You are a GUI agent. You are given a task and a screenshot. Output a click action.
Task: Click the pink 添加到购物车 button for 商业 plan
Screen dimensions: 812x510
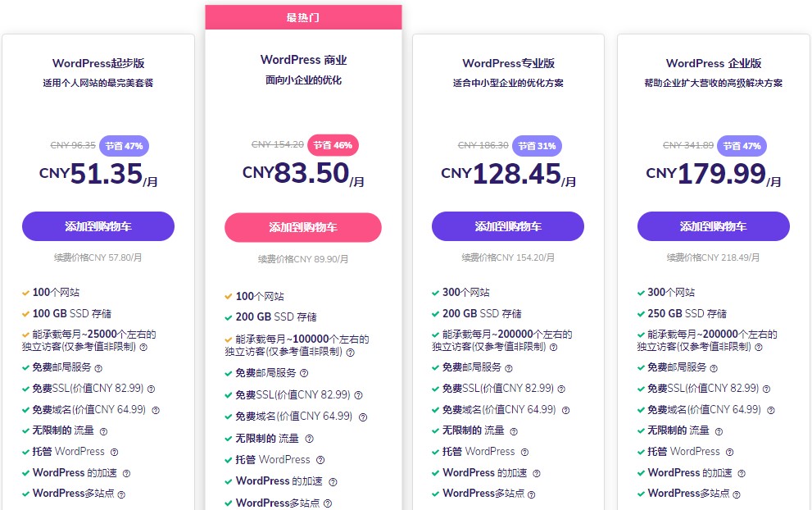pyautogui.click(x=303, y=226)
